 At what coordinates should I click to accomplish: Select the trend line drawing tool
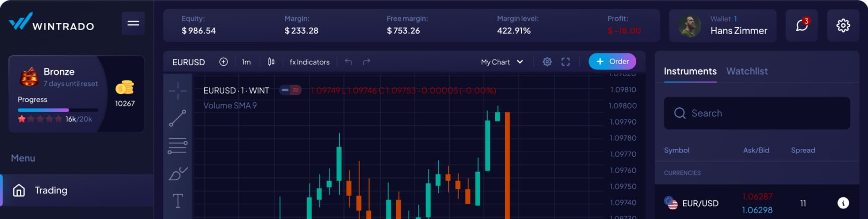[177, 118]
